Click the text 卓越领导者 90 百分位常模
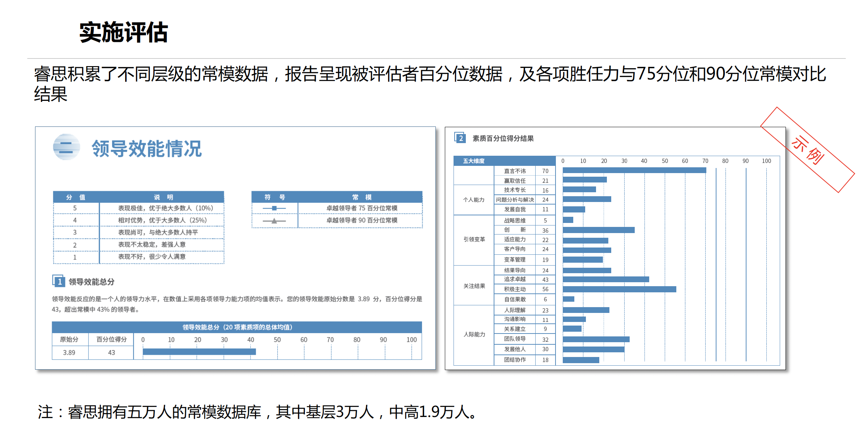This screenshot has width=868, height=443. pos(362,220)
